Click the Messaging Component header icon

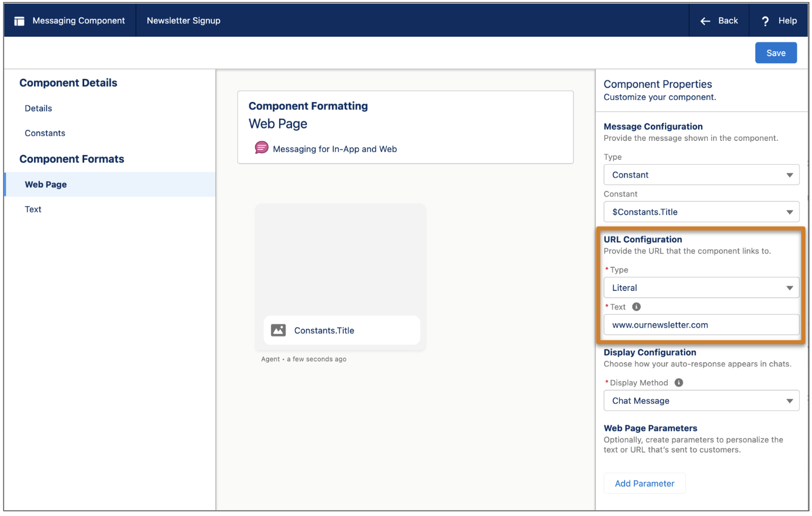pyautogui.click(x=19, y=21)
